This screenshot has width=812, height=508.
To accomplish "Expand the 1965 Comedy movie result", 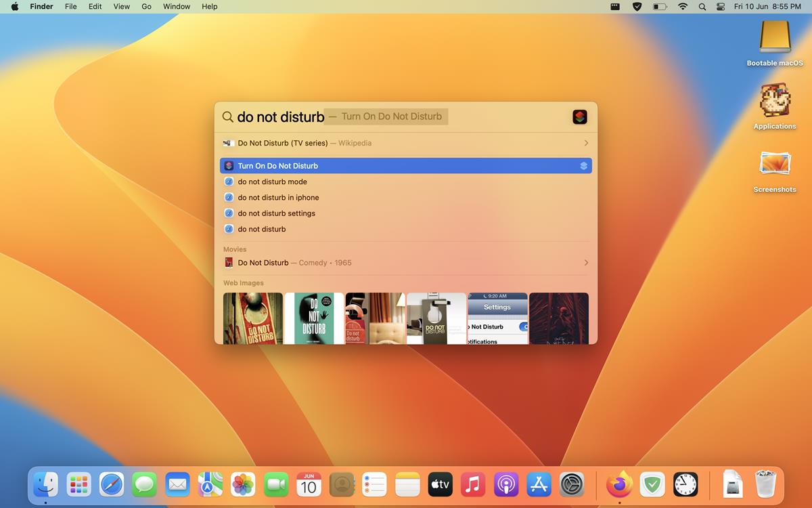I will [x=587, y=263].
